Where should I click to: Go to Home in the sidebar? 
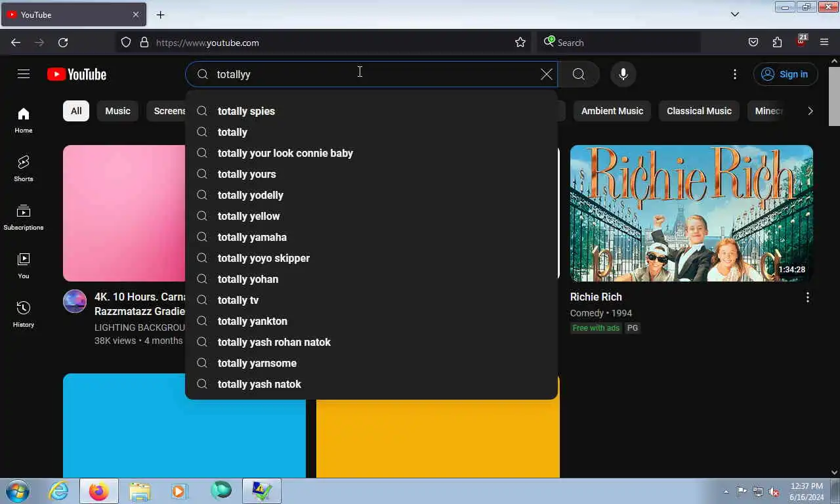[24, 120]
